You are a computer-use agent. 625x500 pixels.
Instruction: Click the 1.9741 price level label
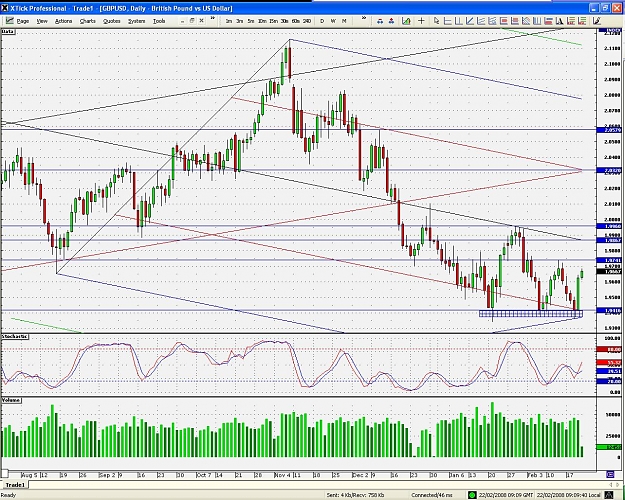click(609, 260)
